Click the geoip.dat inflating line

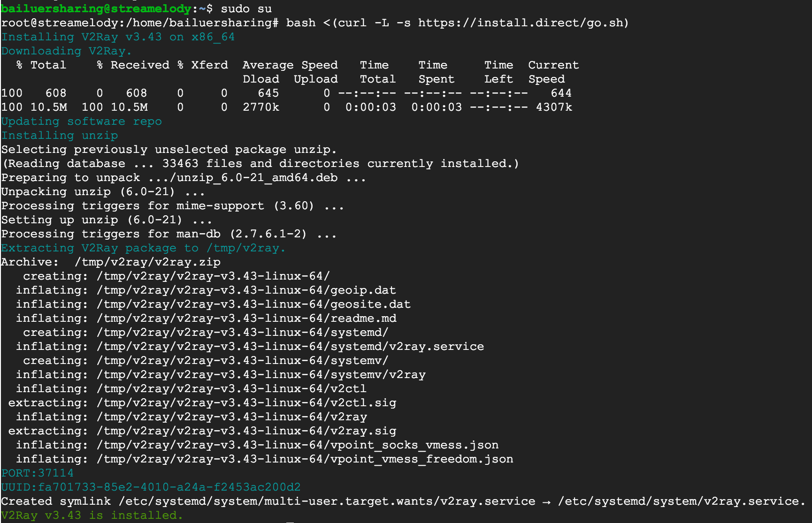[x=206, y=290]
